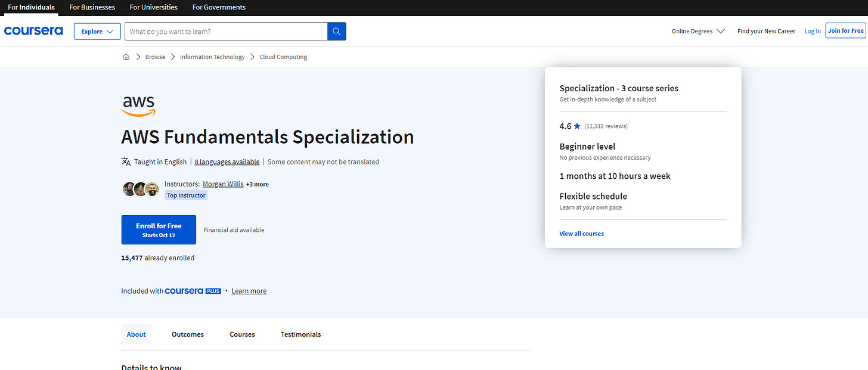This screenshot has width=868, height=370.
Task: Click Beginner level text
Action: pos(587,147)
